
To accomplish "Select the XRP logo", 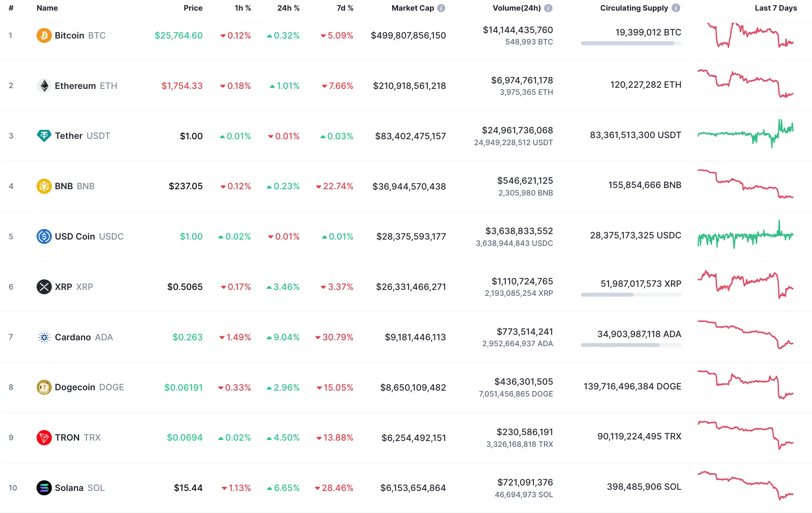I will tap(44, 286).
